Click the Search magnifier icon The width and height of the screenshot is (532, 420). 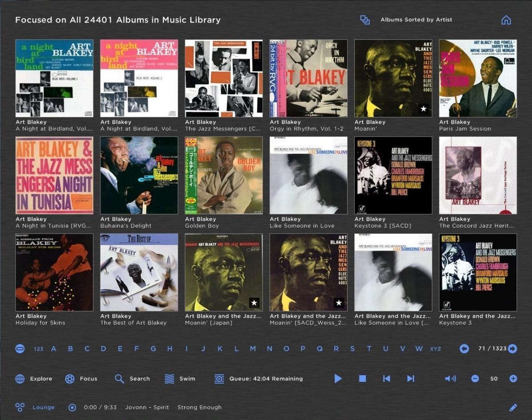coord(119,379)
